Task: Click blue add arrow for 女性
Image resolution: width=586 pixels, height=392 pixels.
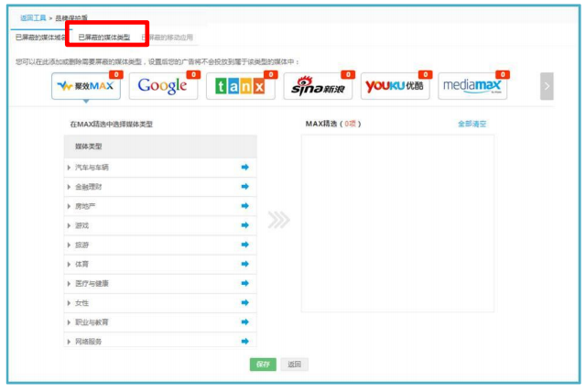Action: 244,302
